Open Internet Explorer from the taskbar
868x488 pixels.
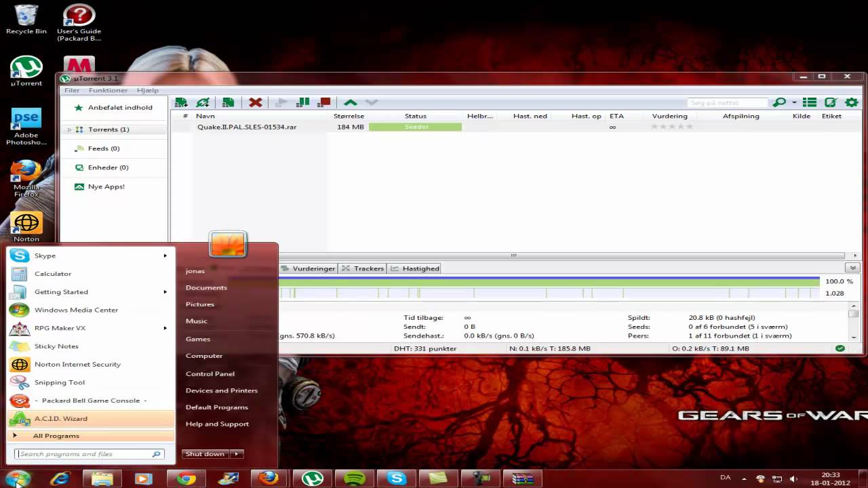[60, 479]
